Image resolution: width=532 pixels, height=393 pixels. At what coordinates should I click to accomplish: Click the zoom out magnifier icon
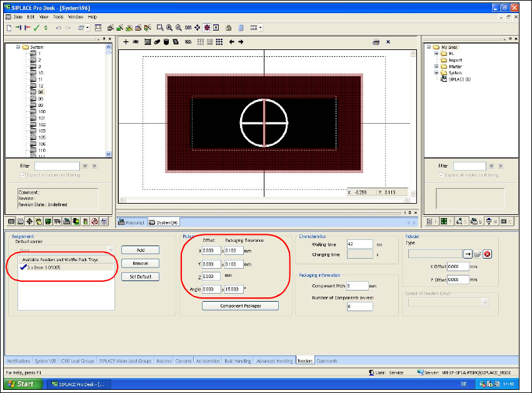pos(179,28)
